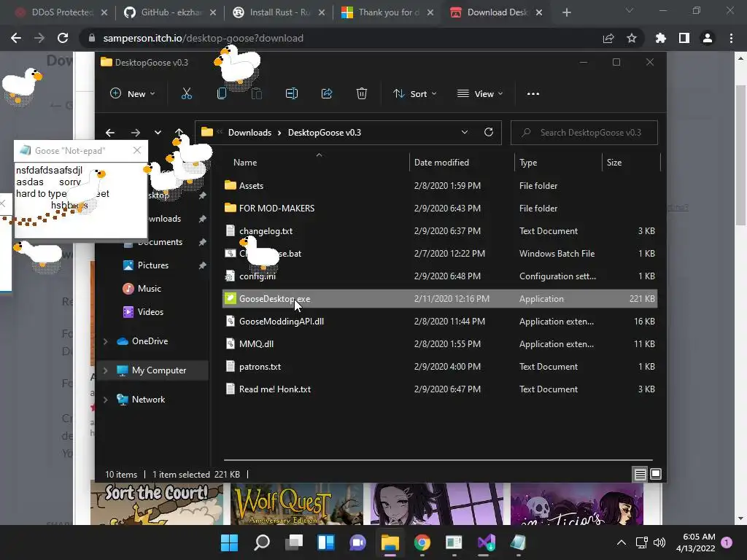Sort files by the Name column header
Viewport: 747px width, 560px height.
[245, 163]
